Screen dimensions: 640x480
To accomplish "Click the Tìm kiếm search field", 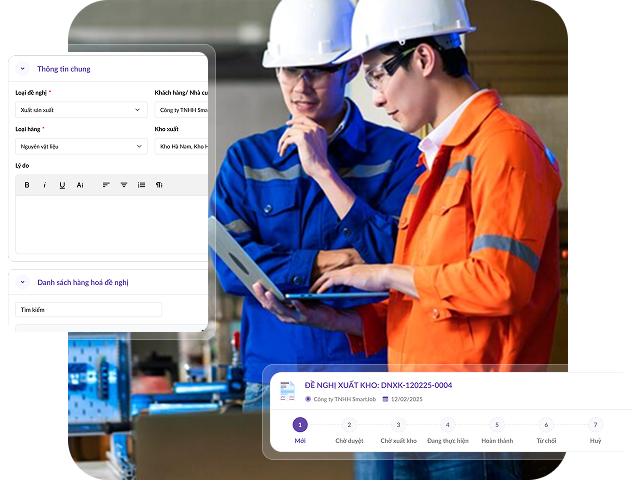I will (x=88, y=310).
